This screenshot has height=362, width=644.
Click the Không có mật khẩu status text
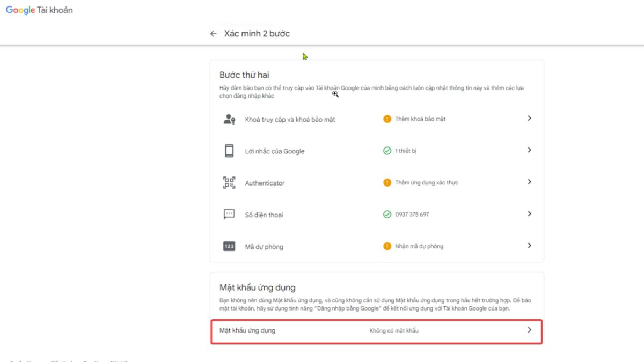[394, 330]
